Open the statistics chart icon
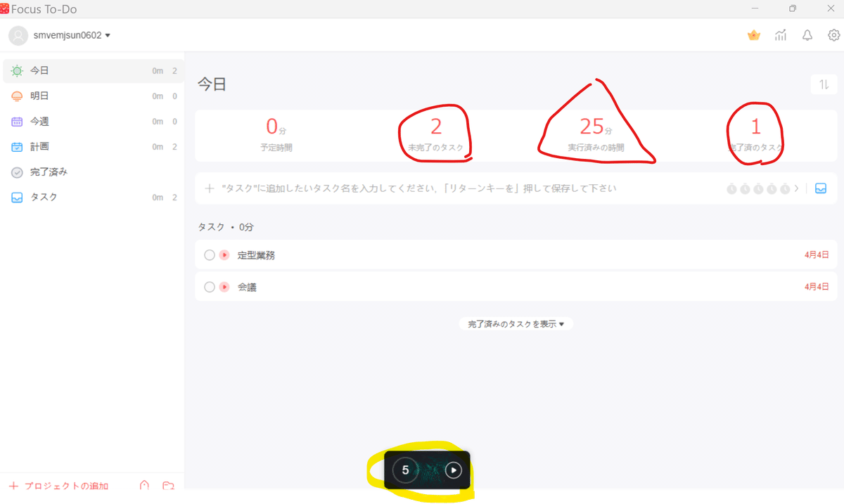Screen dimensions: 844x504 (x=781, y=35)
